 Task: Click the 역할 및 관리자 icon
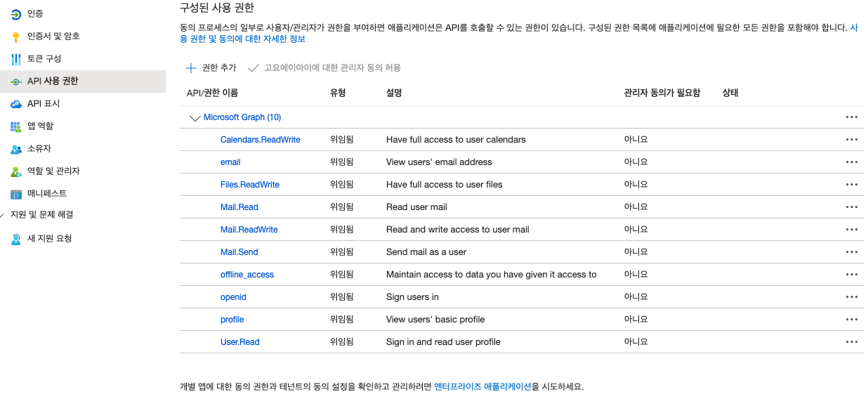[15, 171]
